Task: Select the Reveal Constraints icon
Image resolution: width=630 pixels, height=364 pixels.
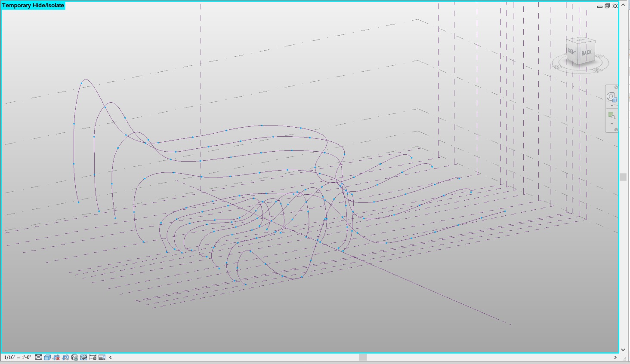Action: pos(92,357)
